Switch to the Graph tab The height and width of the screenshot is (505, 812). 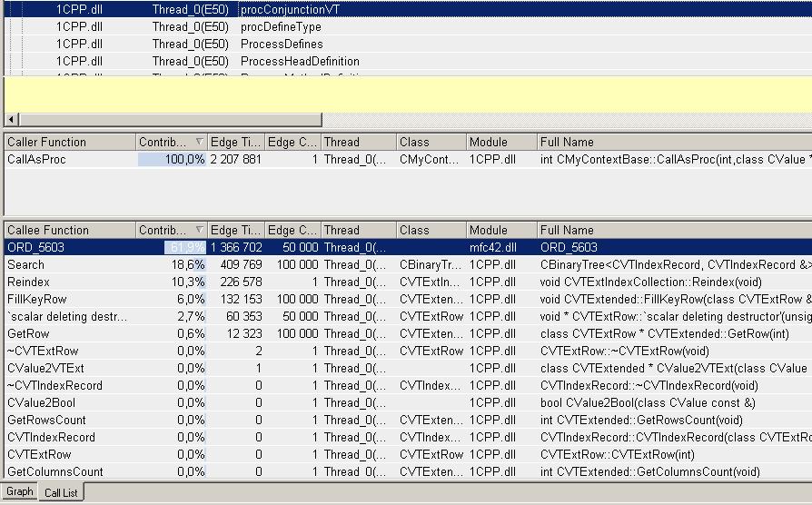click(x=19, y=491)
